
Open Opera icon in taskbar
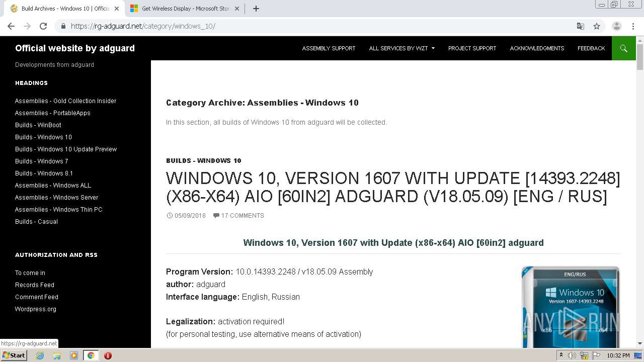(108, 355)
